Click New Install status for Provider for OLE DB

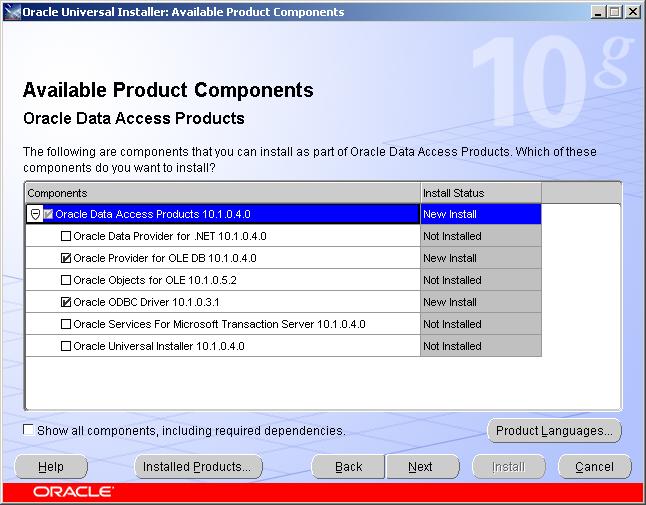coord(481,258)
